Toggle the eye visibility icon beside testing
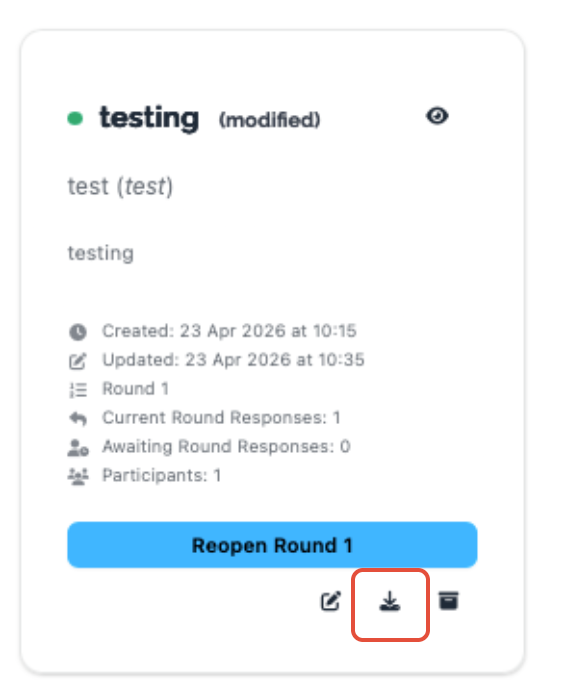Image resolution: width=566 pixels, height=695 pixels. [x=437, y=116]
